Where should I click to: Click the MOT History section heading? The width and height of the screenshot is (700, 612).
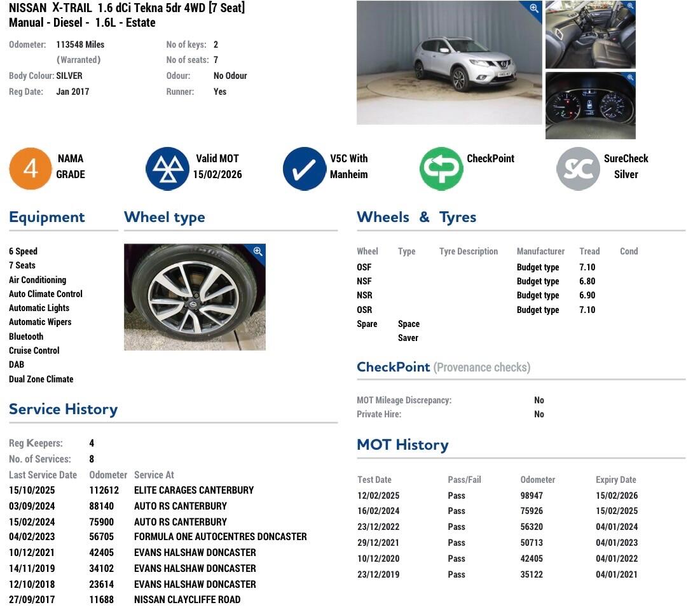pos(402,445)
